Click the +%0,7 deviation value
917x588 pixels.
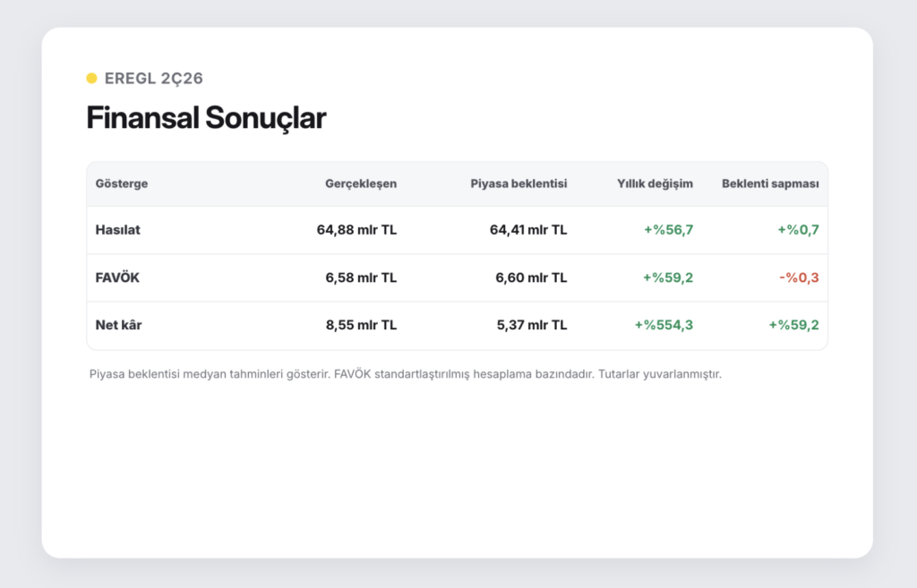click(798, 230)
